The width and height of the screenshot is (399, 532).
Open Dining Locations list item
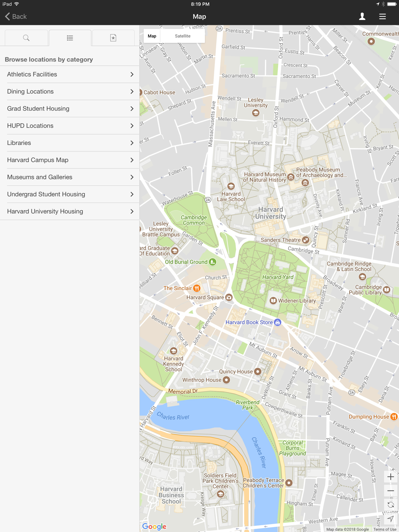coord(70,92)
